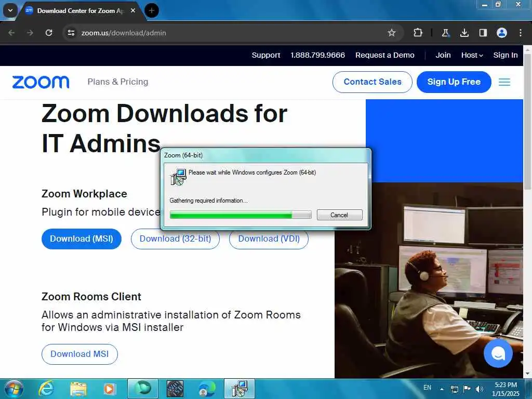Click the page vertical scrollbar thumb
The height and width of the screenshot is (399, 532).
point(528,121)
